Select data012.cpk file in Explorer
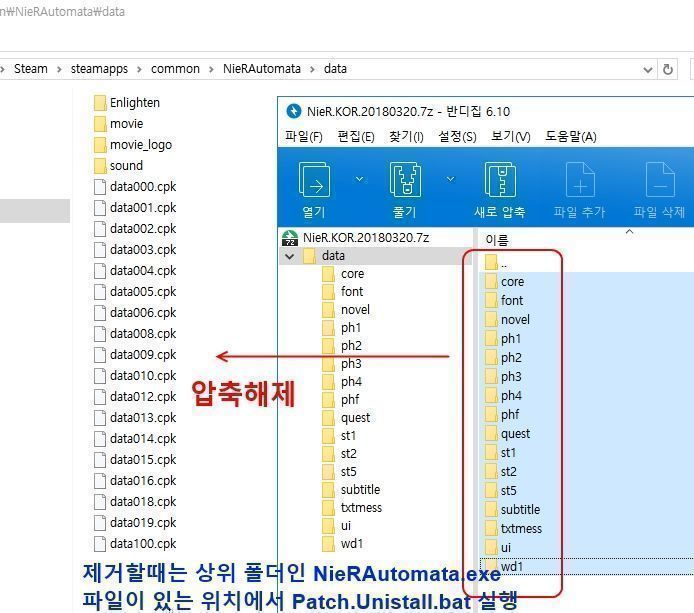Viewport: 694px width, 613px height. pyautogui.click(x=135, y=397)
